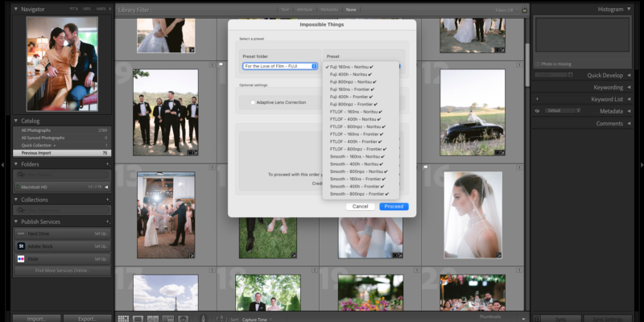Click flag marker on bride veil photo cell
Image resolution: width=644 pixels, height=322 pixels.
click(x=426, y=167)
